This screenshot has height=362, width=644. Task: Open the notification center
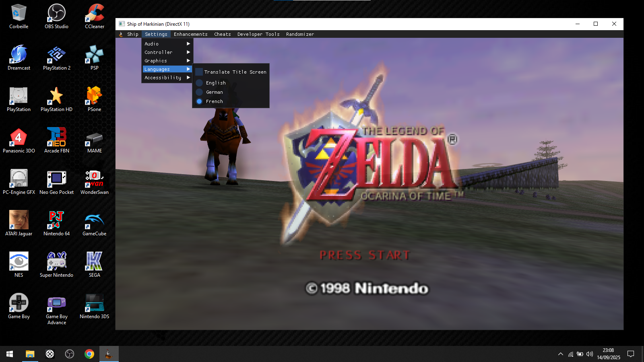[x=631, y=354]
